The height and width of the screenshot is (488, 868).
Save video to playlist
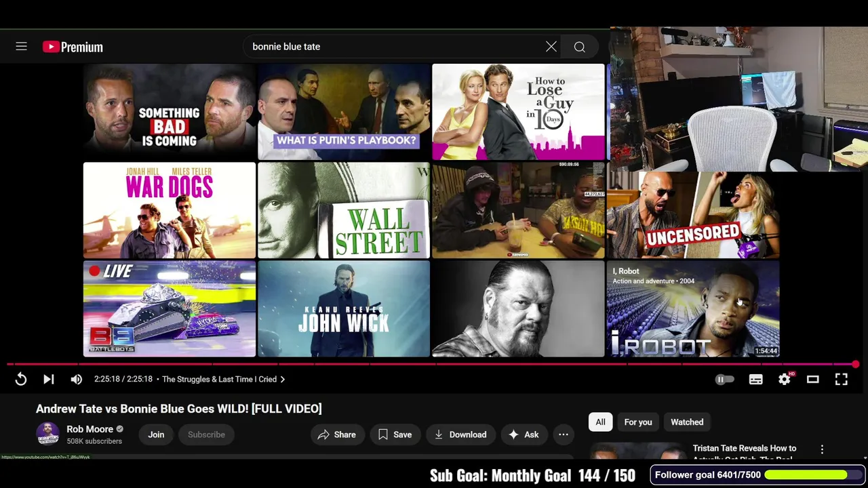395,434
